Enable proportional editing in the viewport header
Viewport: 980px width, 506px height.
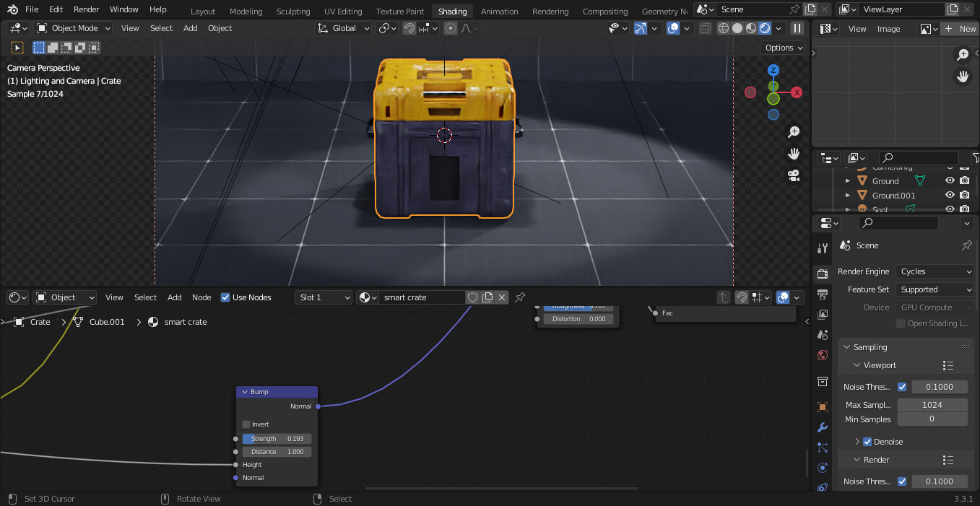click(x=451, y=27)
